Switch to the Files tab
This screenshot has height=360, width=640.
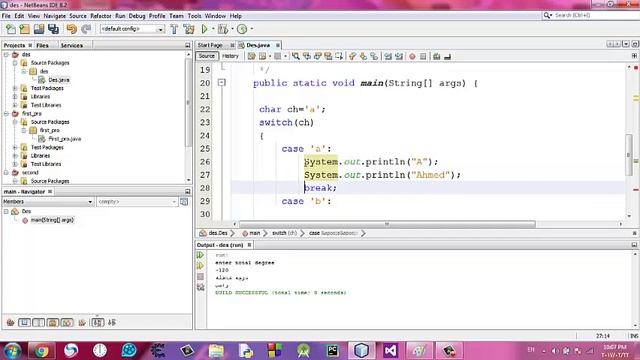(42, 45)
